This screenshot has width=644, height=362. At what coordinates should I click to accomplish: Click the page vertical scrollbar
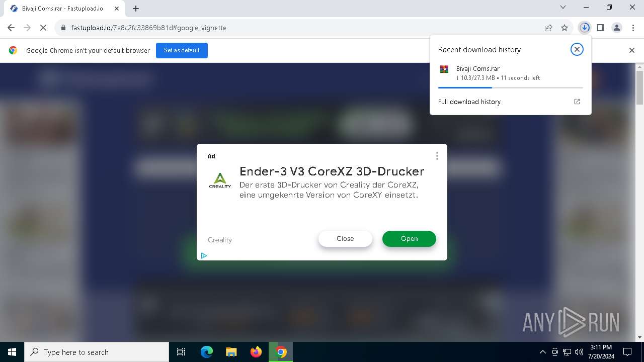click(639, 87)
